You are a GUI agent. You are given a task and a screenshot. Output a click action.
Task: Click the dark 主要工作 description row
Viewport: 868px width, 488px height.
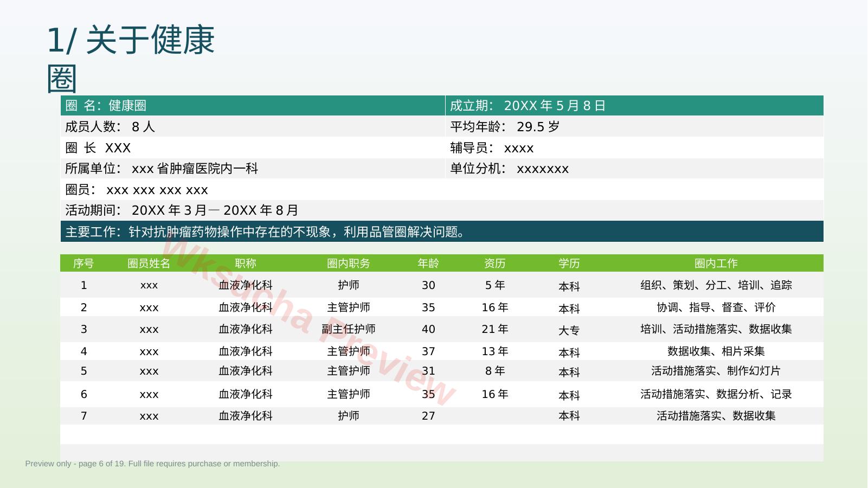[442, 232]
